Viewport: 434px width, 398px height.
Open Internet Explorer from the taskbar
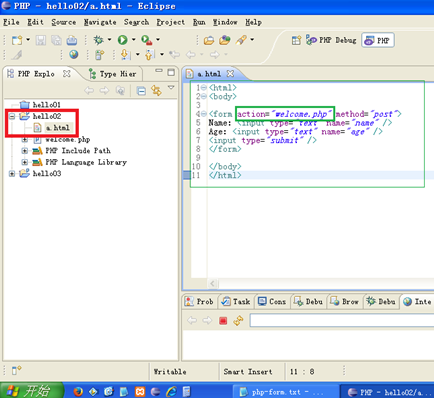pos(171,391)
